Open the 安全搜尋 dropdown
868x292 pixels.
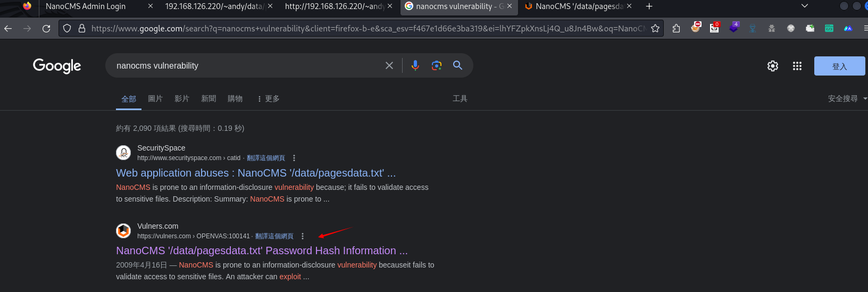click(x=847, y=99)
